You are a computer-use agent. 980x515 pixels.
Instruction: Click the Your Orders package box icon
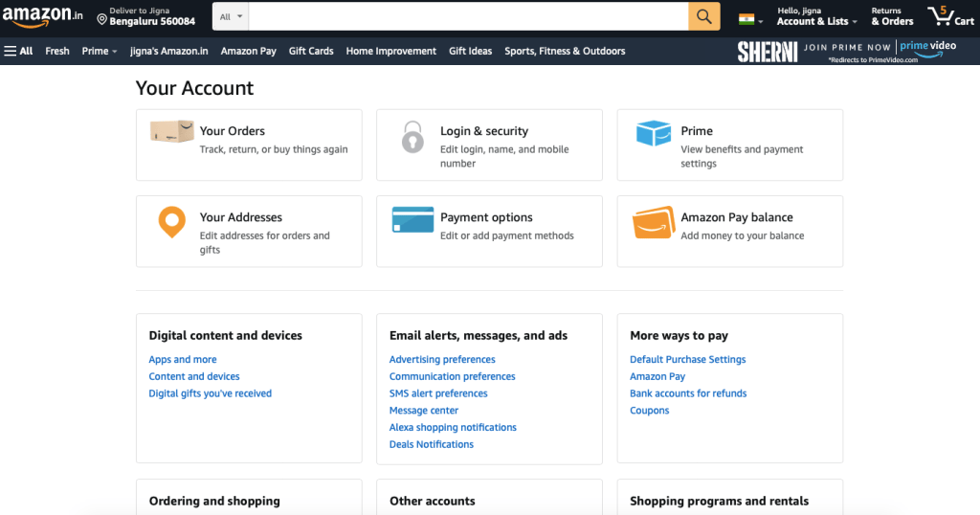click(172, 131)
